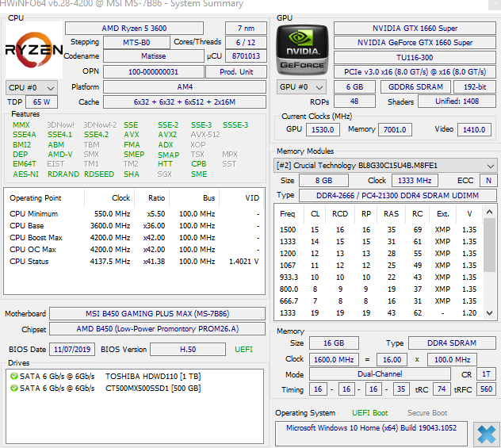This screenshot has width=501, height=448.
Task: Click the 100-000000031 OPN field
Action: [153, 72]
